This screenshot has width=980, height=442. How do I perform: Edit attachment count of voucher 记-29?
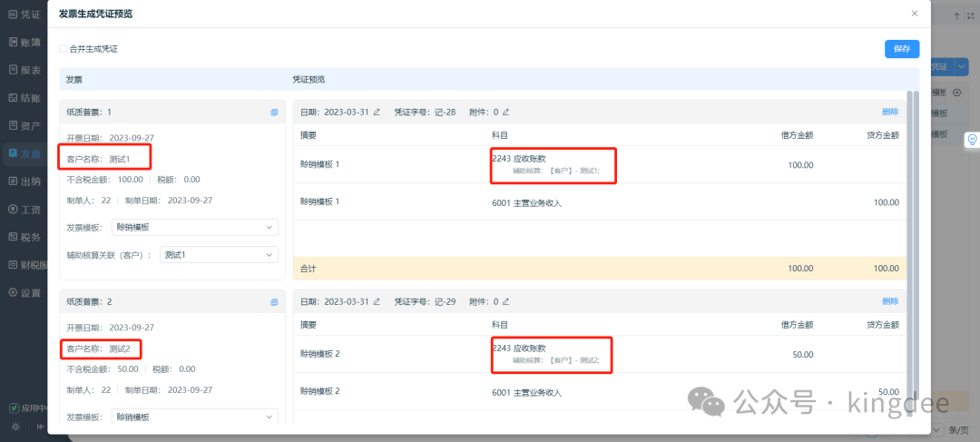(x=505, y=301)
